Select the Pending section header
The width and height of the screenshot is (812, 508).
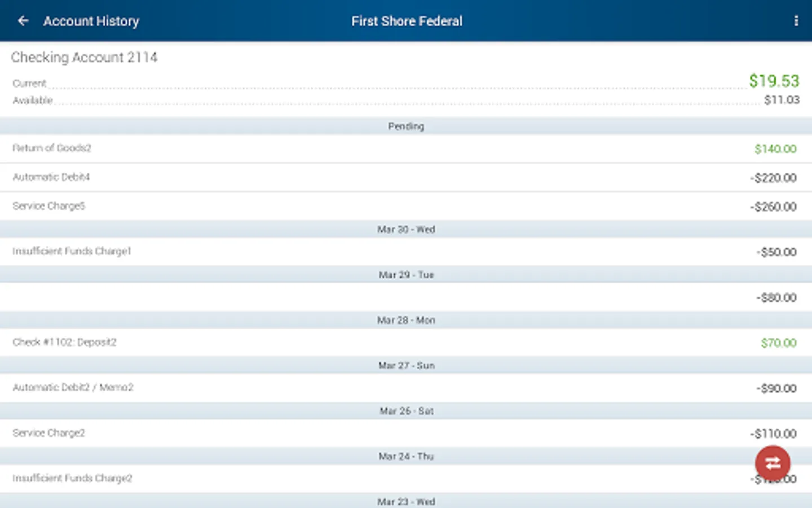(406, 126)
